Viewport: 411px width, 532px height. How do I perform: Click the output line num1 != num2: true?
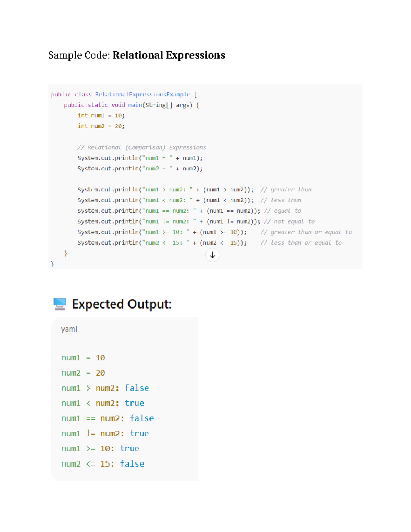105,433
